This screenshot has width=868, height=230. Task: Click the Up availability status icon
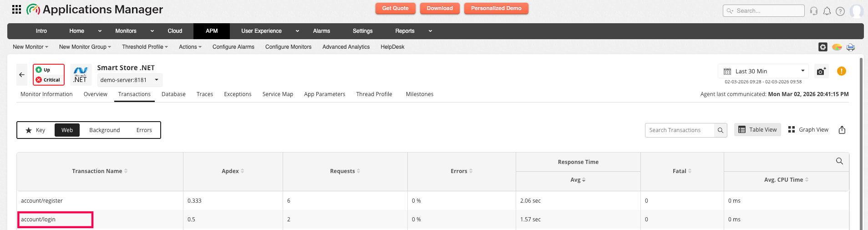coord(39,70)
